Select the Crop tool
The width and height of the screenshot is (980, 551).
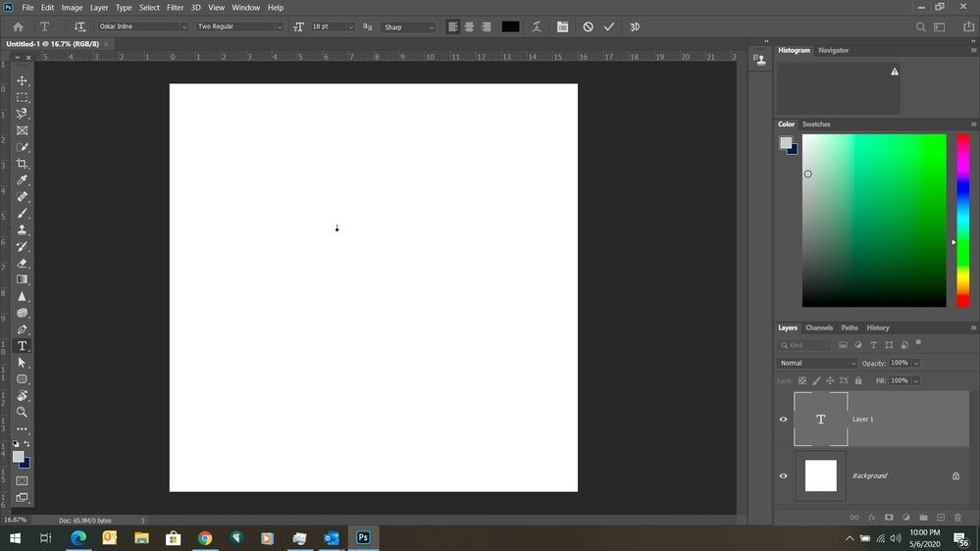tap(22, 164)
